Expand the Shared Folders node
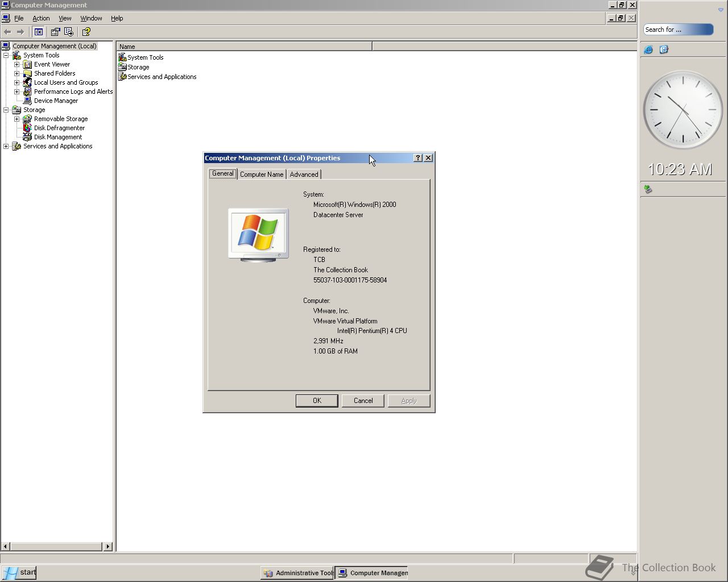 coord(17,74)
